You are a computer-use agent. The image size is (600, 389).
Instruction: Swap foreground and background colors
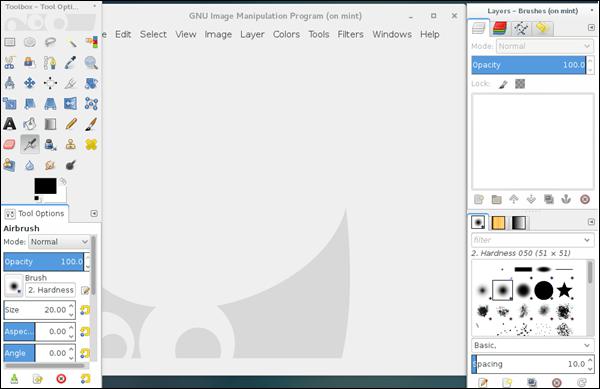pos(63,181)
